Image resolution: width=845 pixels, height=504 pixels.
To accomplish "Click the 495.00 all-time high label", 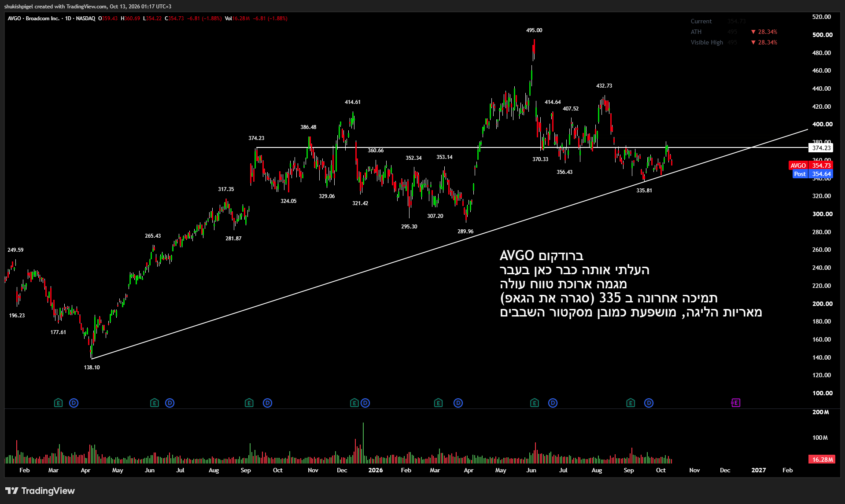I will (534, 30).
